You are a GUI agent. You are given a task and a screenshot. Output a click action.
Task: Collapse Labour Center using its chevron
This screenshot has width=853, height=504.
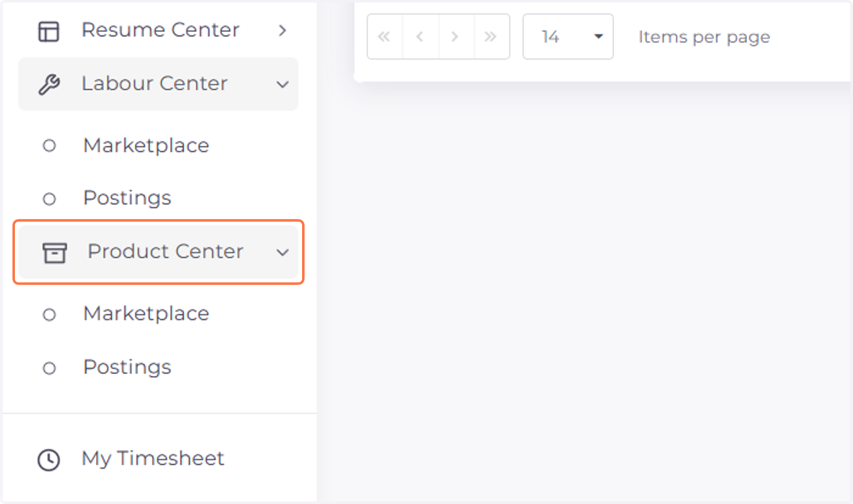tap(282, 84)
